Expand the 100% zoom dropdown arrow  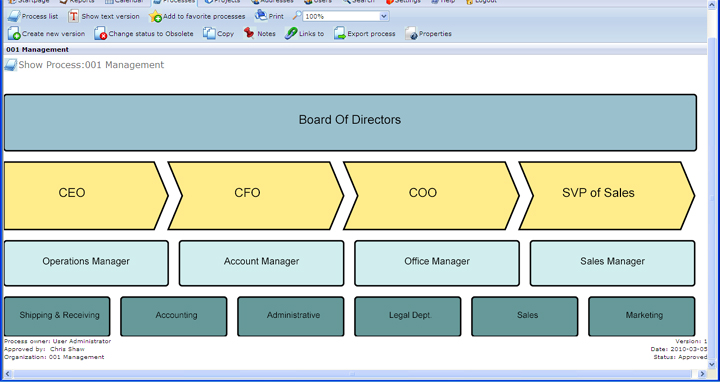(x=384, y=17)
